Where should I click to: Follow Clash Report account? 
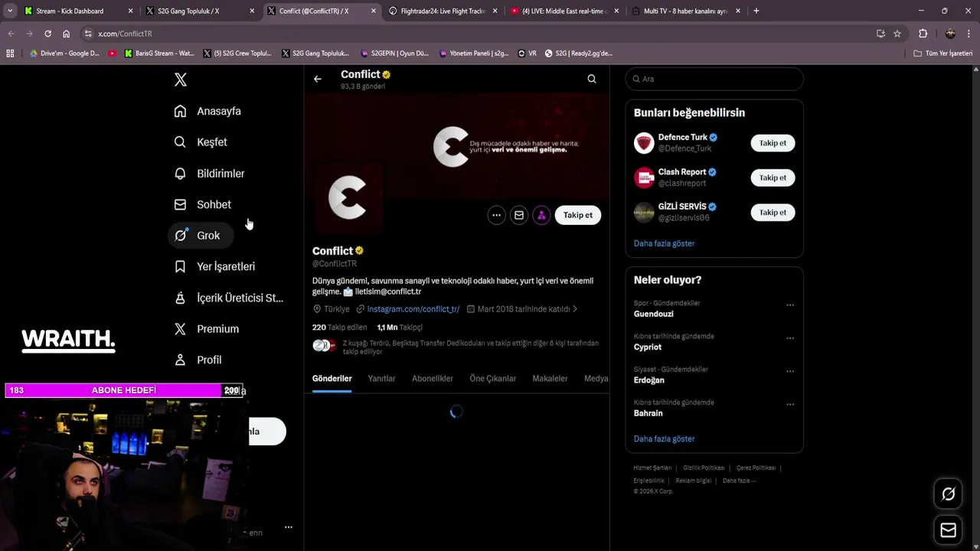(773, 178)
